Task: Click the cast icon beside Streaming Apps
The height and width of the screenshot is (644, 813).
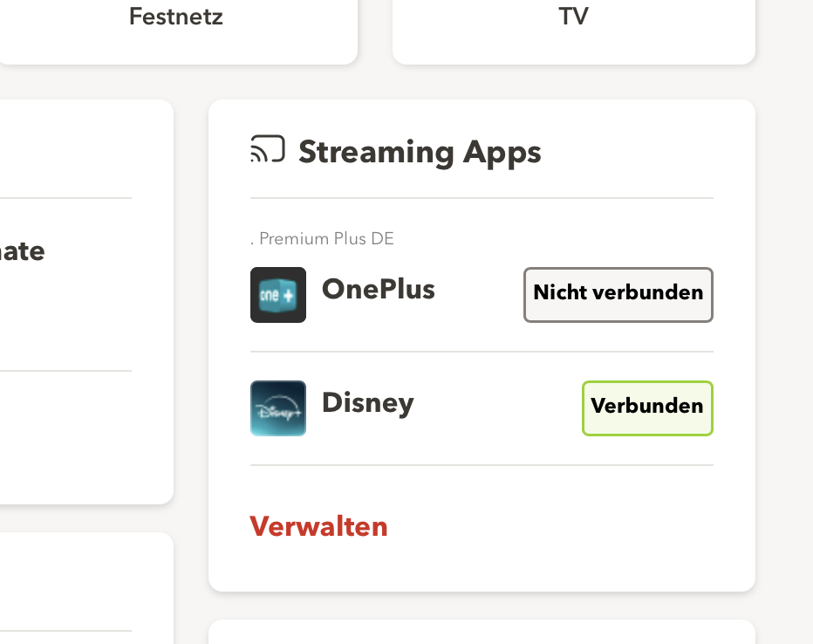Action: click(x=267, y=150)
